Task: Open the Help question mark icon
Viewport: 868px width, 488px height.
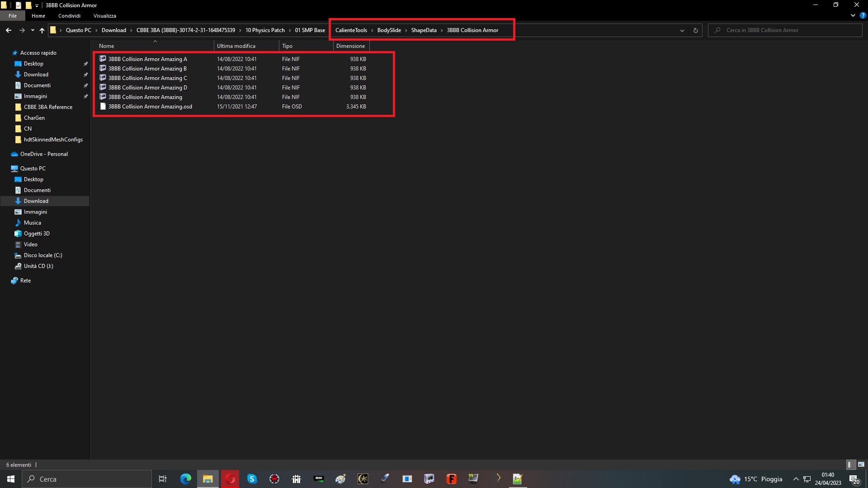Action: point(863,15)
